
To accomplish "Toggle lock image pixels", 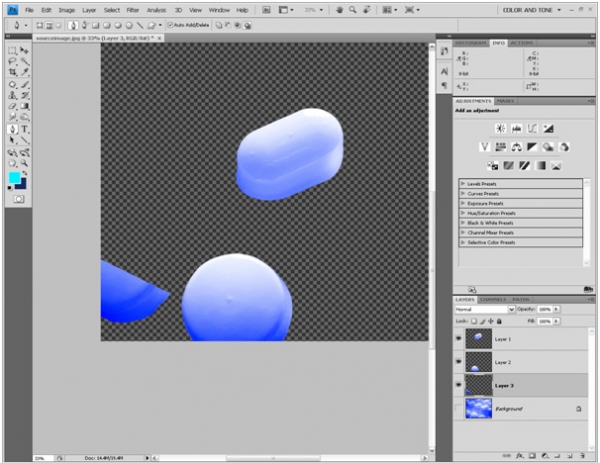I will (x=483, y=321).
